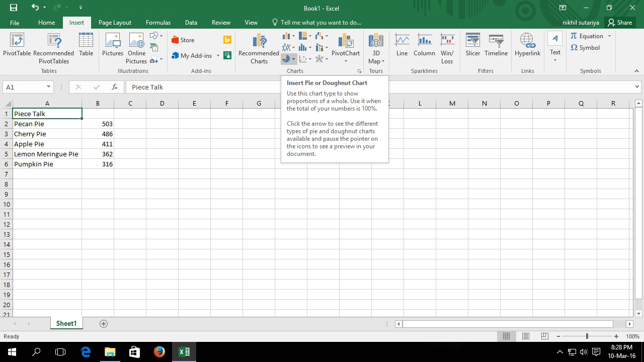Open Customize Quick Access Toolbar dropdown
644x362 pixels.
coord(82,8)
